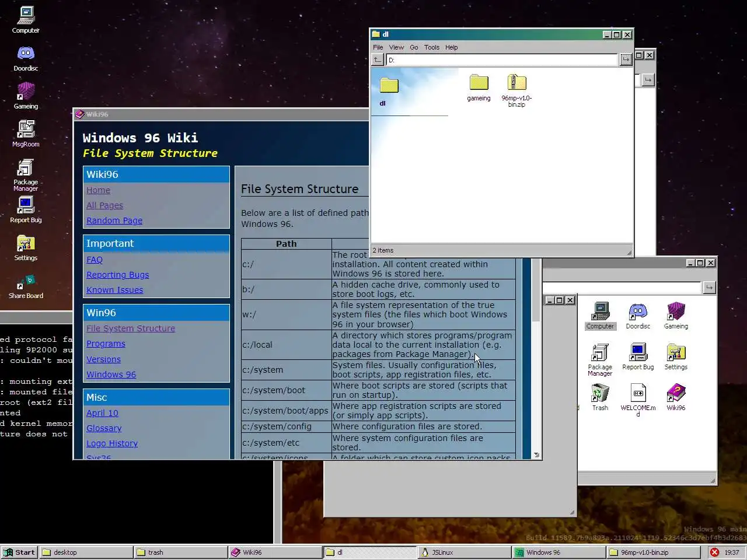The height and width of the screenshot is (560, 747).
Task: Select the gameing folder in the dl window
Action: [479, 87]
